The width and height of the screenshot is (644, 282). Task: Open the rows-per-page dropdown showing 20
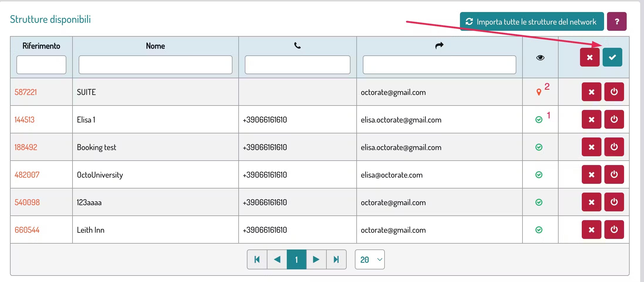(x=370, y=259)
